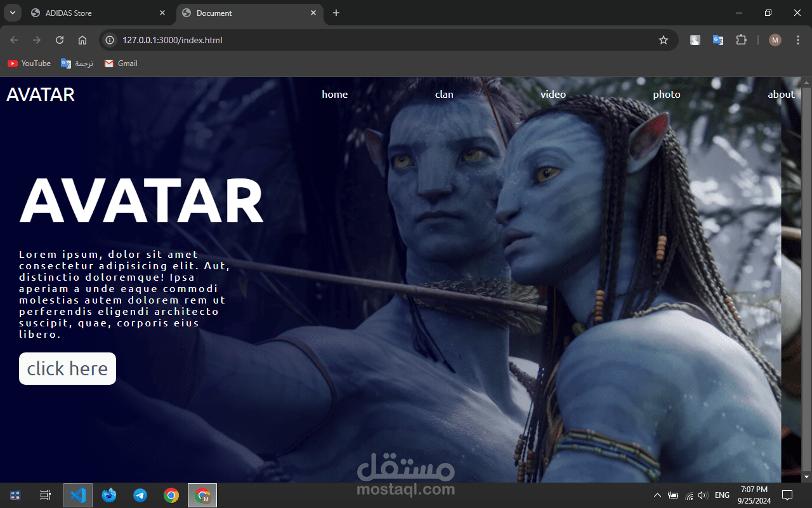Open the first Chrome taskbar icon
Screen dimensions: 812x508
[171, 495]
